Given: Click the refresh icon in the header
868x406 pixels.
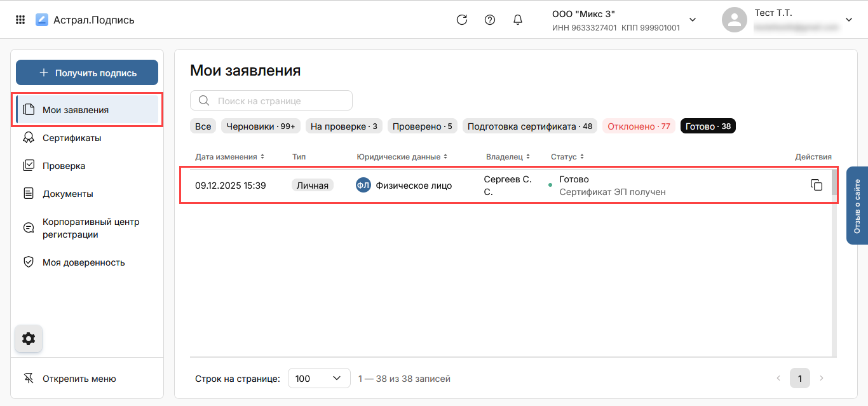Looking at the screenshot, I should click(x=462, y=20).
